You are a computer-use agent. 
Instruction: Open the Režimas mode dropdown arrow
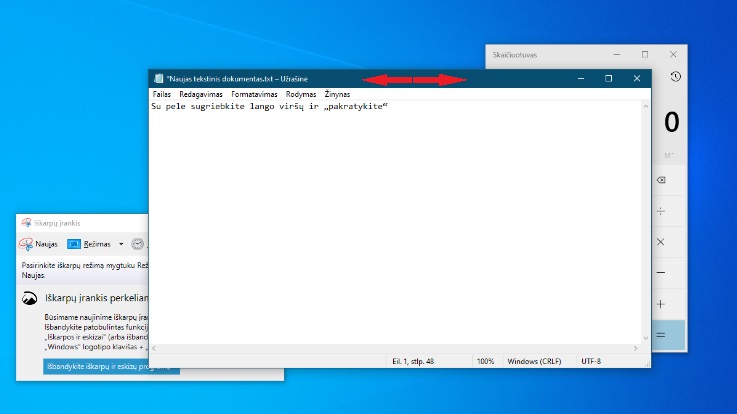pyautogui.click(x=121, y=244)
